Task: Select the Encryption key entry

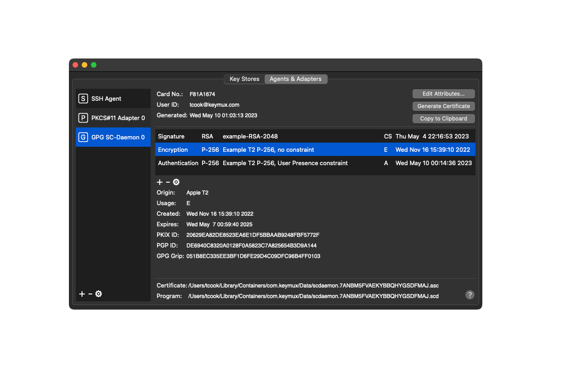Action: [x=276, y=149]
